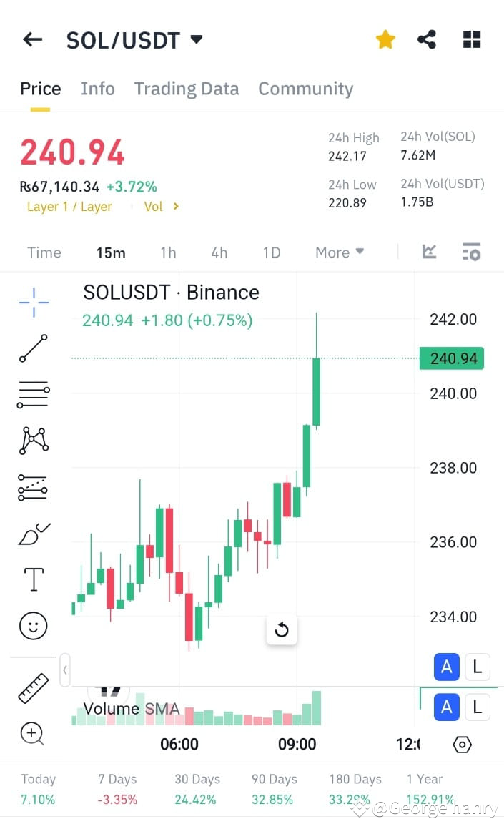The image size is (504, 824).
Task: Toggle the L log-scale on price chart
Action: 478,667
